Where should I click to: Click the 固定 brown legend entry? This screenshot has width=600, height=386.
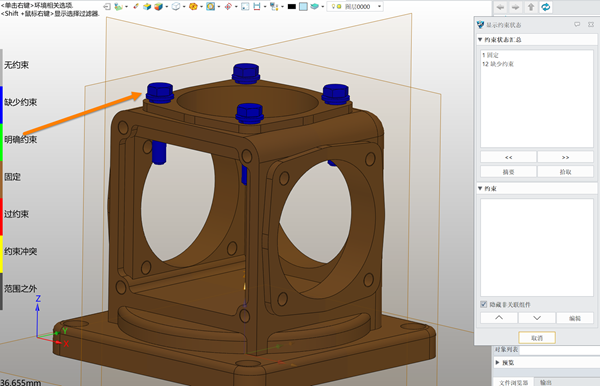coord(12,177)
